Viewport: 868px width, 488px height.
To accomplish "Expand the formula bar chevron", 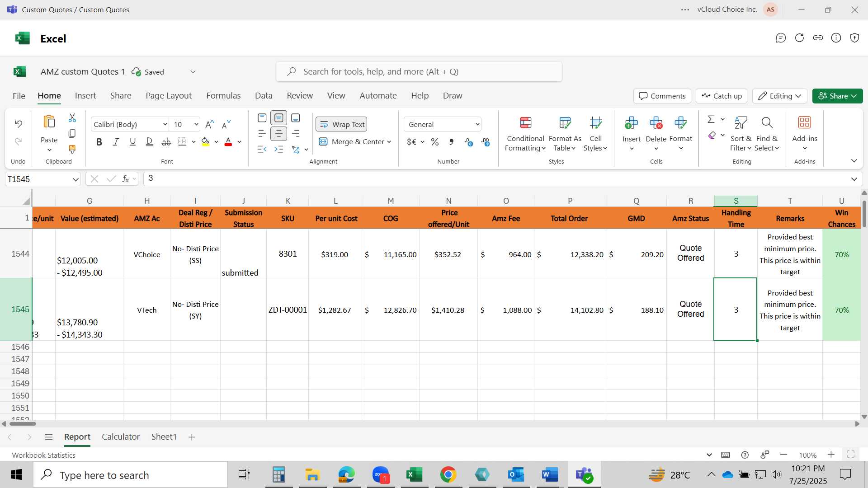I will tap(854, 179).
